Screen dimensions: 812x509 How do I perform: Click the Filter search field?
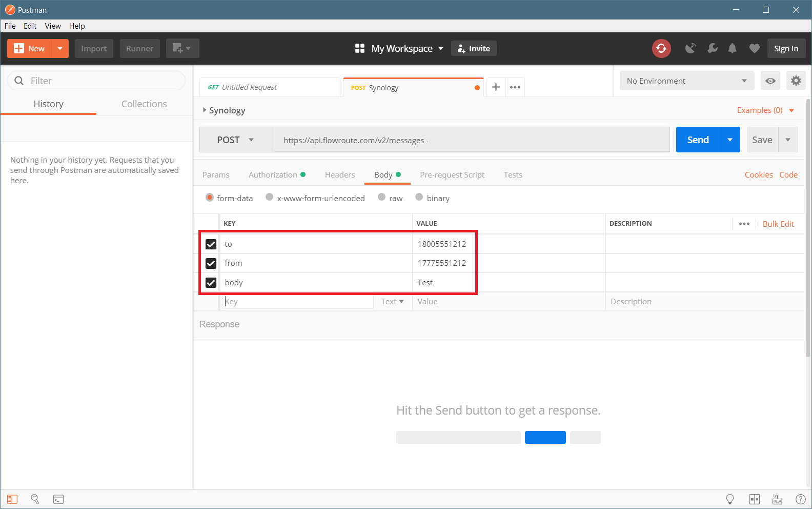coord(96,81)
